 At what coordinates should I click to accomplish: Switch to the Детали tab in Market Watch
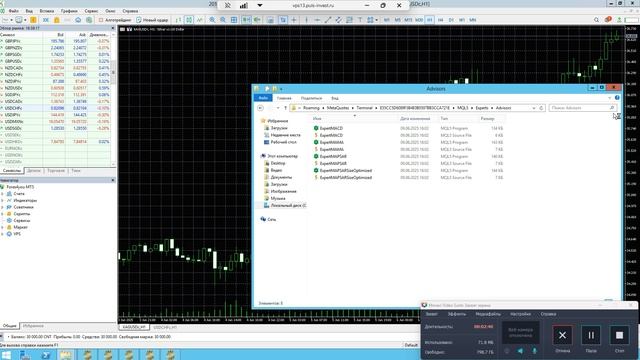[x=34, y=171]
